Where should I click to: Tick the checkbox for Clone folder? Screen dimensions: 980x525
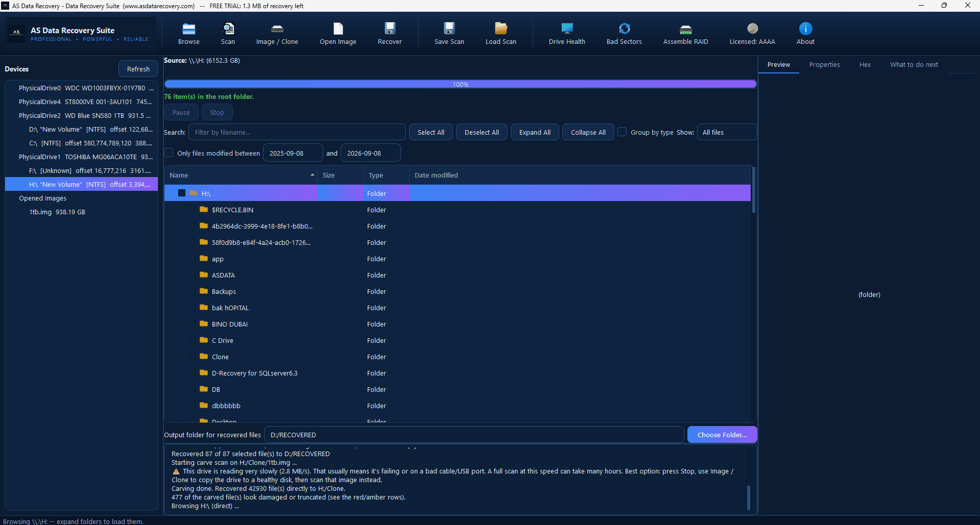pyautogui.click(x=192, y=357)
